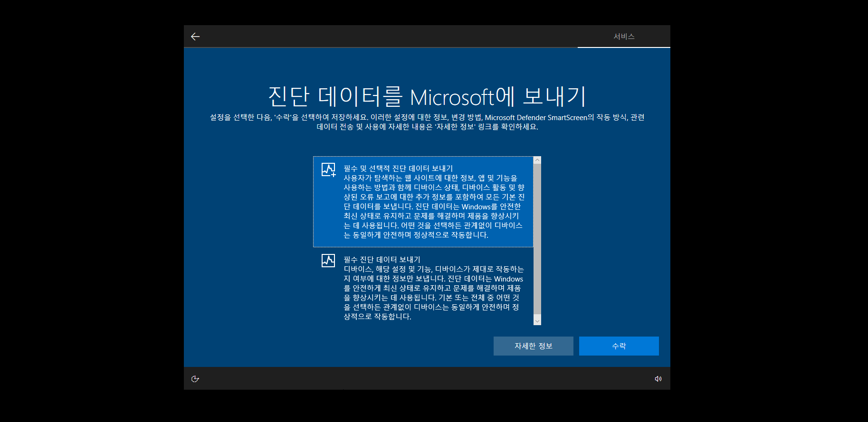
Task: Choose '필수 및 선택적 진단 데이터 보내기' option
Action: coord(423,202)
